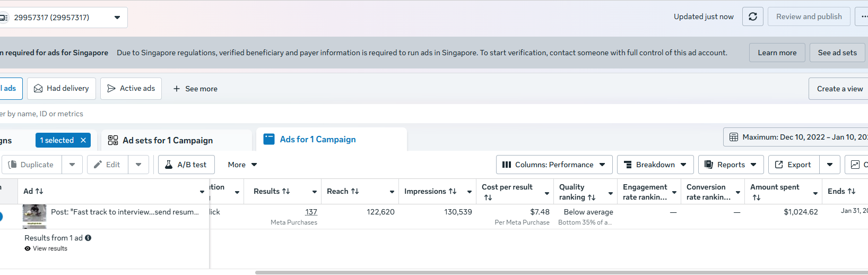Click the refresh data icon
The width and height of the screenshot is (868, 275).
[752, 16]
